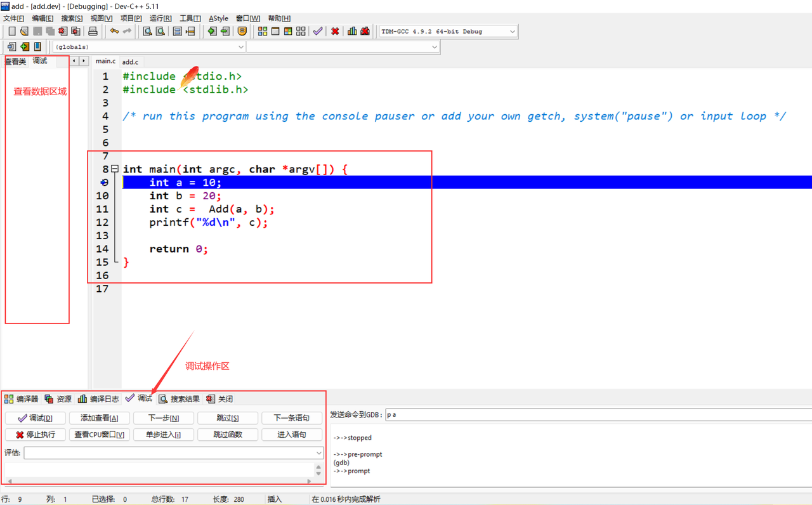Click the green-arrow indent icon left of yellow shield
This screenshot has width=812, height=505.
[x=212, y=31]
